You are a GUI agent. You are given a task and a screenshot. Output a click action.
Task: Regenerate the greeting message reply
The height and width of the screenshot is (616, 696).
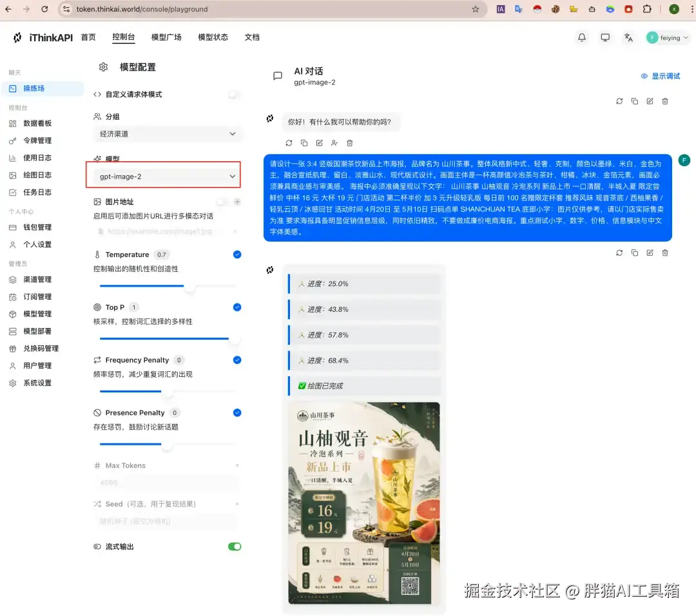coord(289,143)
